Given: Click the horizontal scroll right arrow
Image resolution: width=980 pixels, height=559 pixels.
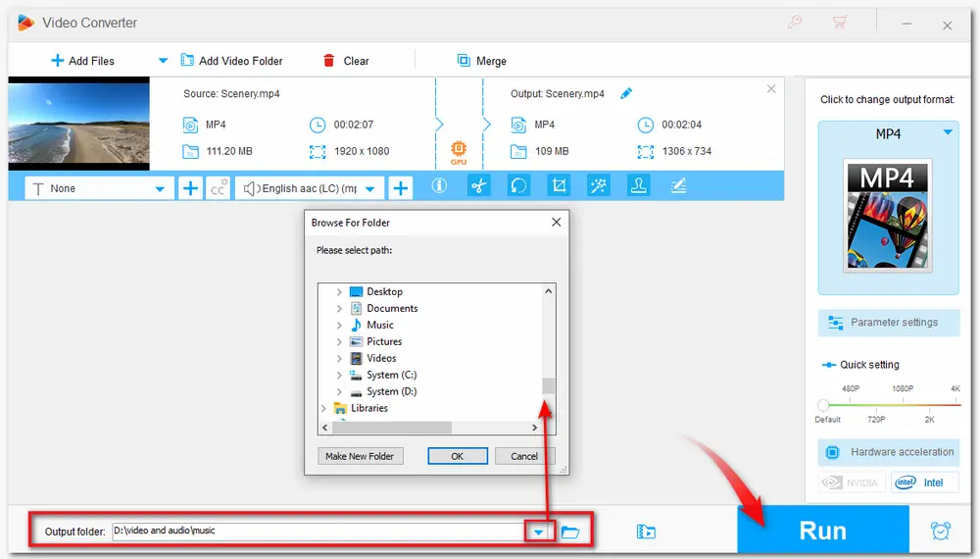Looking at the screenshot, I should (534, 428).
